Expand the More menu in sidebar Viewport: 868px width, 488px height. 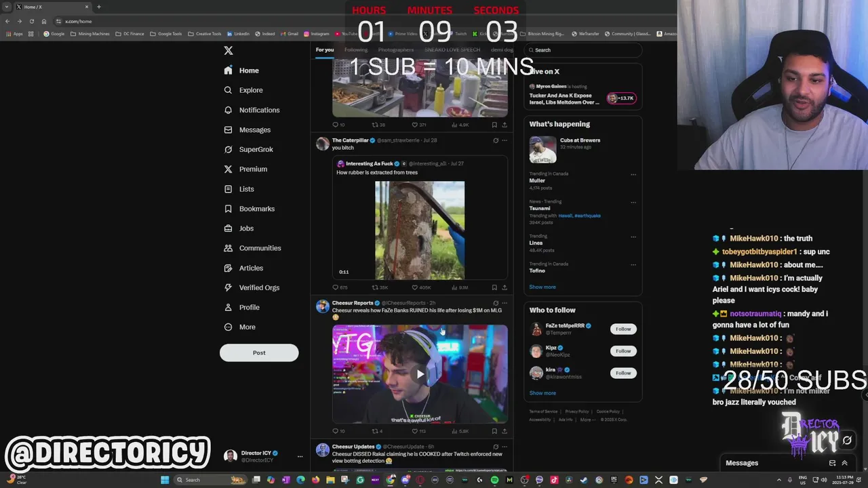pos(240,327)
